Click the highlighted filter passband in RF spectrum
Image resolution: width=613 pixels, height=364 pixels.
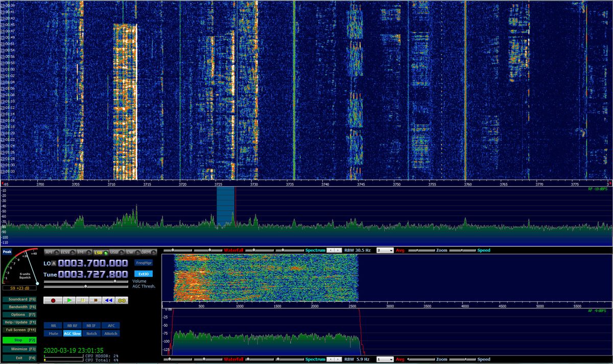point(225,206)
